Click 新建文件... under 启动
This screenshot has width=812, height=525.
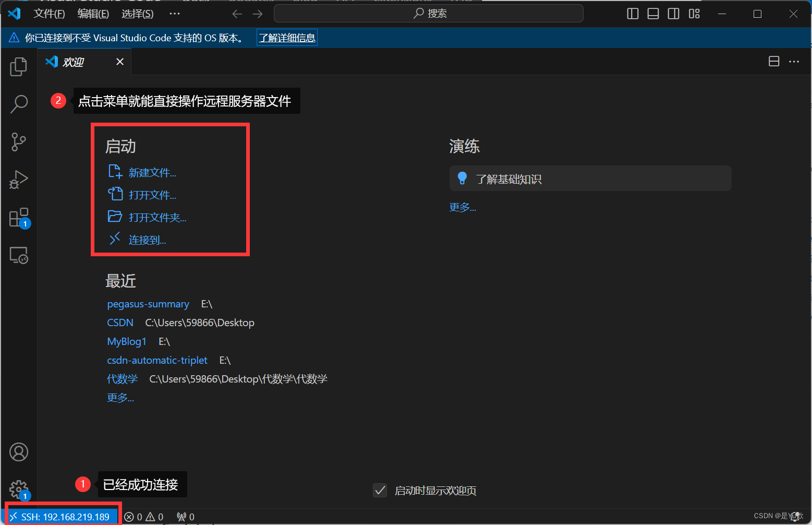[x=152, y=173]
